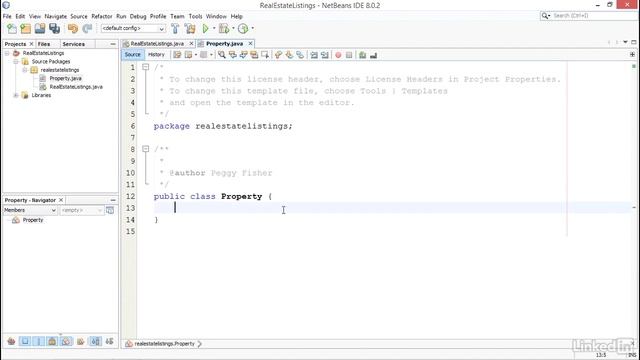The height and width of the screenshot is (360, 640).
Task: Select Property.java in the Projects tree
Action: (65, 78)
